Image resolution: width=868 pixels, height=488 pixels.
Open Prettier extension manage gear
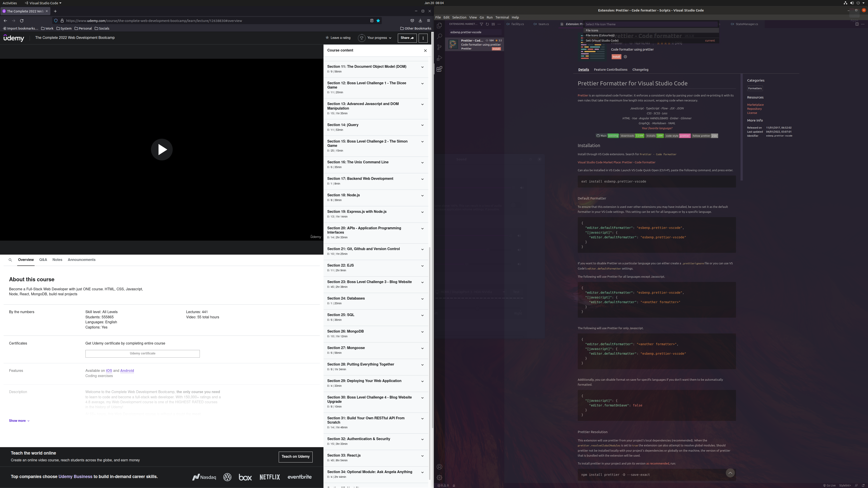625,56
